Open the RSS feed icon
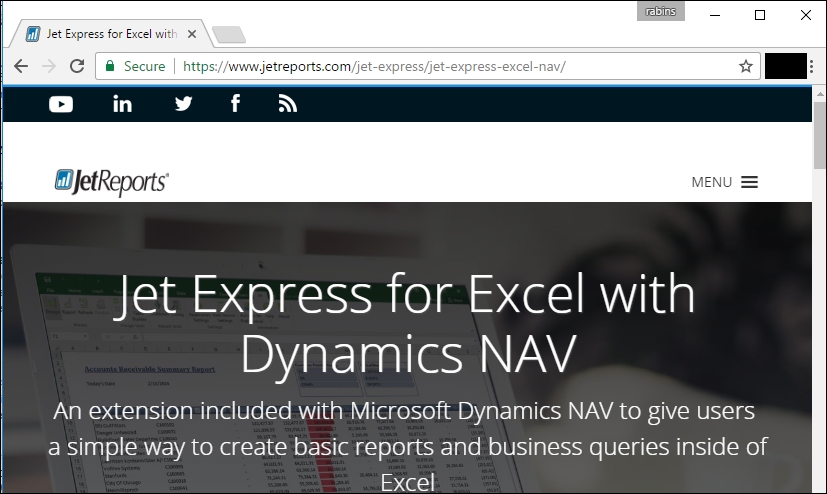This screenshot has height=494, width=827. 287,104
